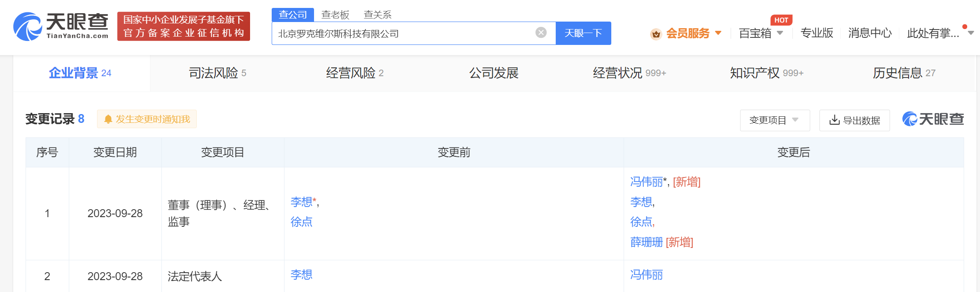Click the 序号 column header
980x292 pixels.
coord(47,152)
